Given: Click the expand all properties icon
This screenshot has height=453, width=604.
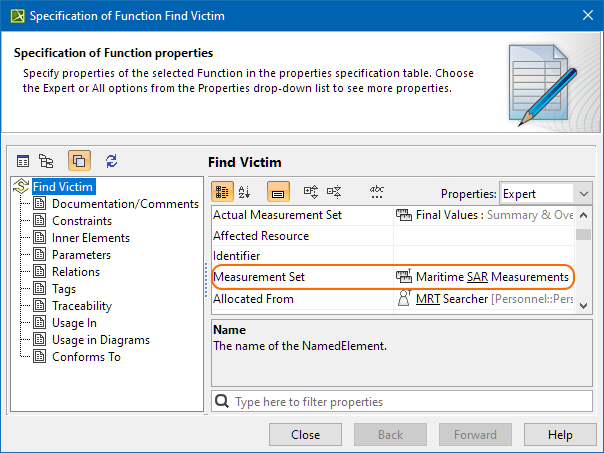Looking at the screenshot, I should click(x=311, y=192).
